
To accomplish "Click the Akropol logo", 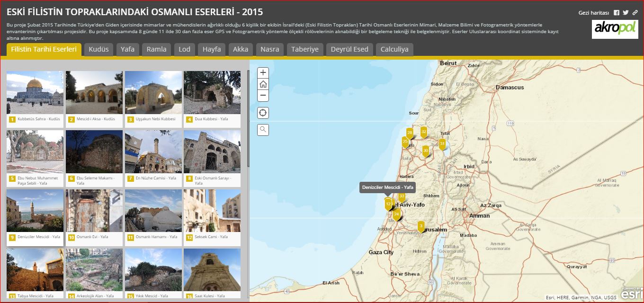I will [615, 29].
